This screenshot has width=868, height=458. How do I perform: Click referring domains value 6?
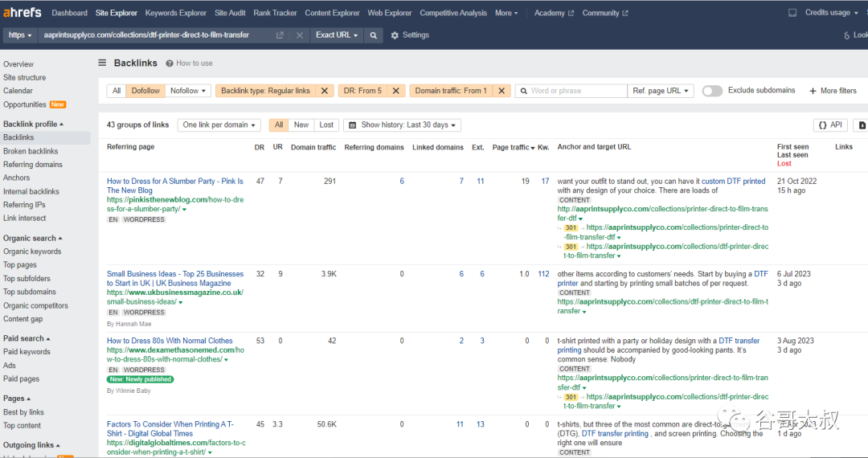(x=402, y=181)
